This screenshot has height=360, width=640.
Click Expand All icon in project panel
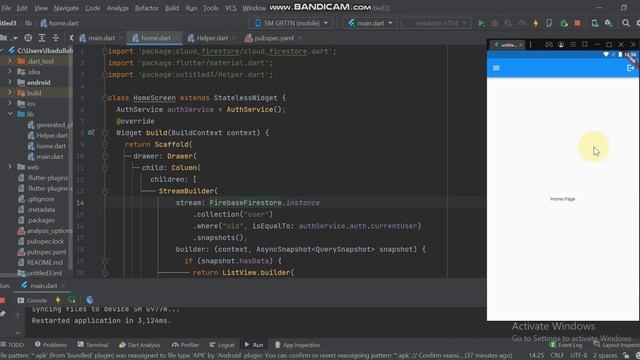42,38
